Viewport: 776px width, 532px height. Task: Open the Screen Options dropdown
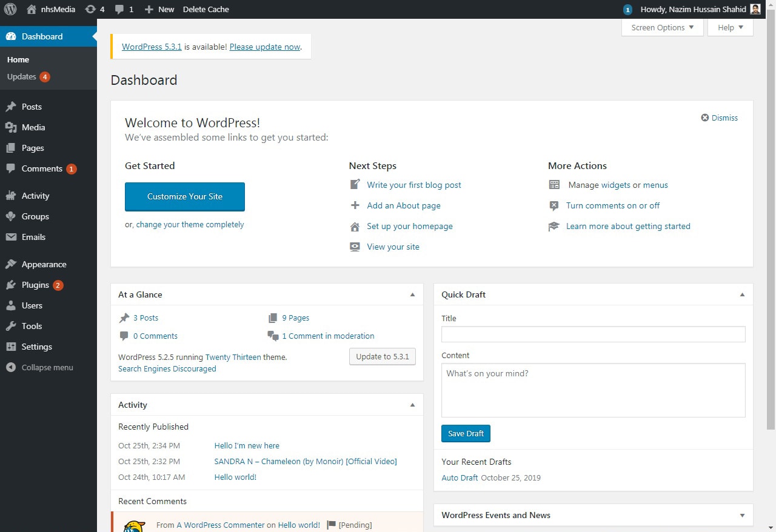pos(662,27)
